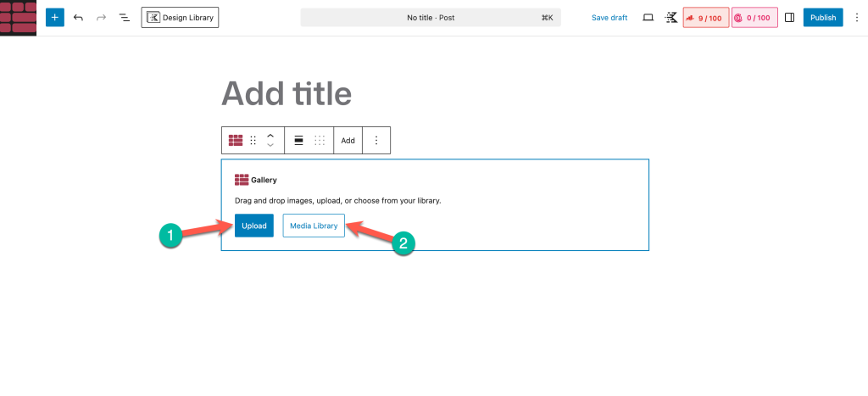This screenshot has height=396, width=868.
Task: Open block options three-dot menu
Action: tap(376, 141)
